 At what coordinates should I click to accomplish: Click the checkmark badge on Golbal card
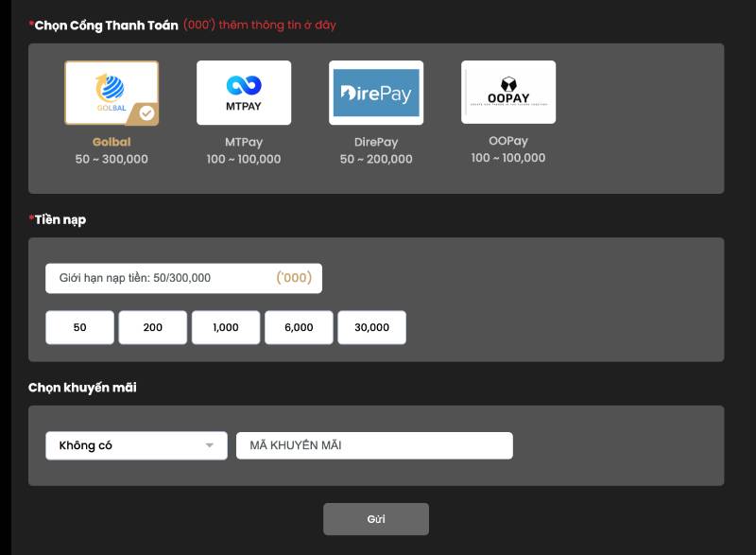coord(146,113)
